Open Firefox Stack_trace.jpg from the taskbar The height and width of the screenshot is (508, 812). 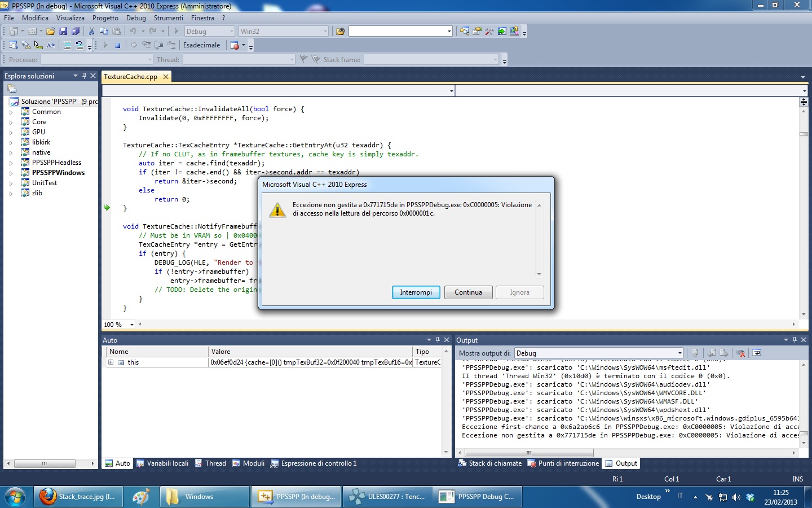77,497
